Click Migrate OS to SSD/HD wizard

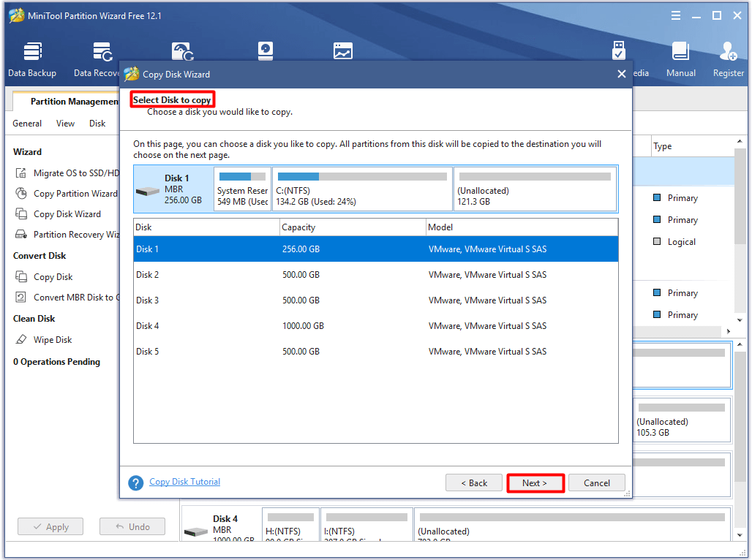click(x=76, y=173)
